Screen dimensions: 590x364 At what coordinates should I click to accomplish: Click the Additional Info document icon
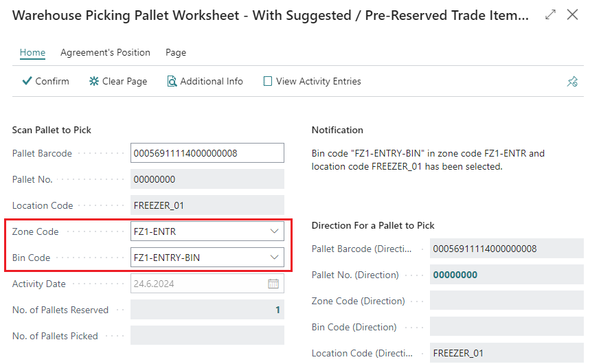pos(172,81)
